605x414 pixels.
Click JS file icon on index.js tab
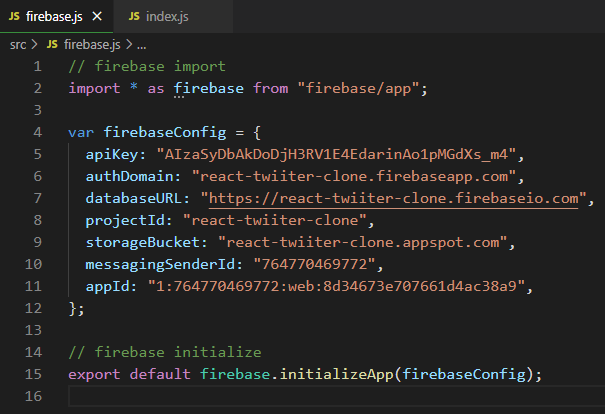[x=134, y=16]
